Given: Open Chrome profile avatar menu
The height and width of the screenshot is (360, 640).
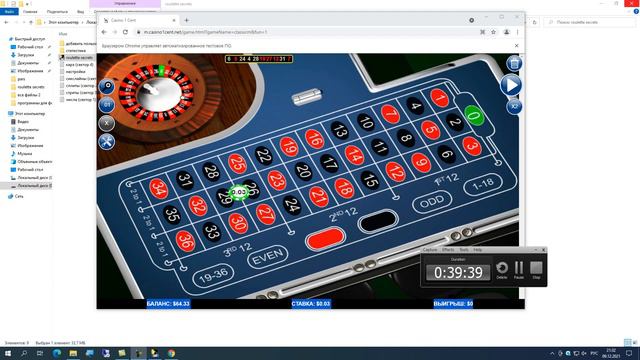Looking at the screenshot, I should 506,32.
